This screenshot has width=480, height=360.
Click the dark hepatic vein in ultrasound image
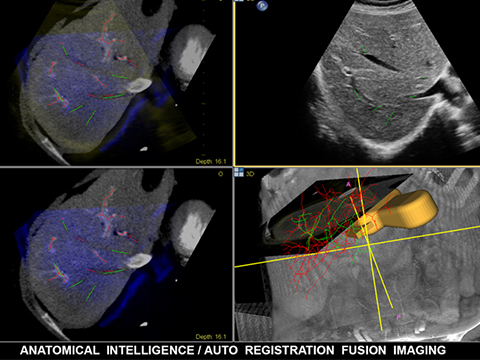(380, 62)
